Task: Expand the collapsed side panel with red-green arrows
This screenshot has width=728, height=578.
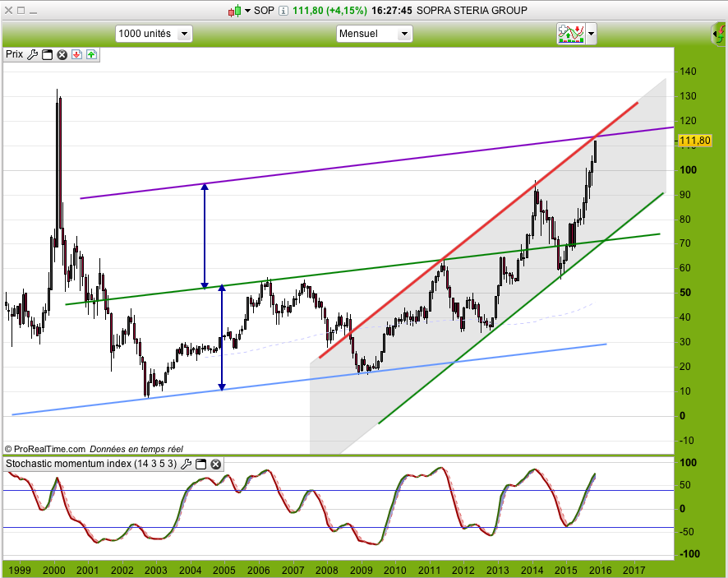Action: pyautogui.click(x=719, y=35)
